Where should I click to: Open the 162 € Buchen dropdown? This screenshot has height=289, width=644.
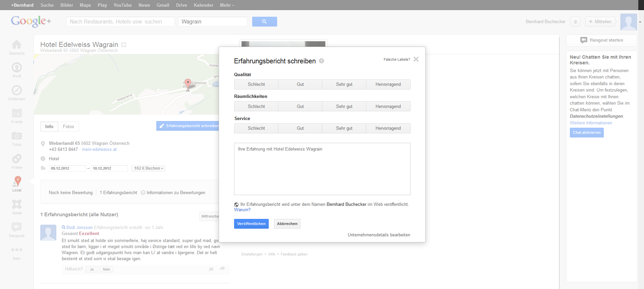click(148, 168)
